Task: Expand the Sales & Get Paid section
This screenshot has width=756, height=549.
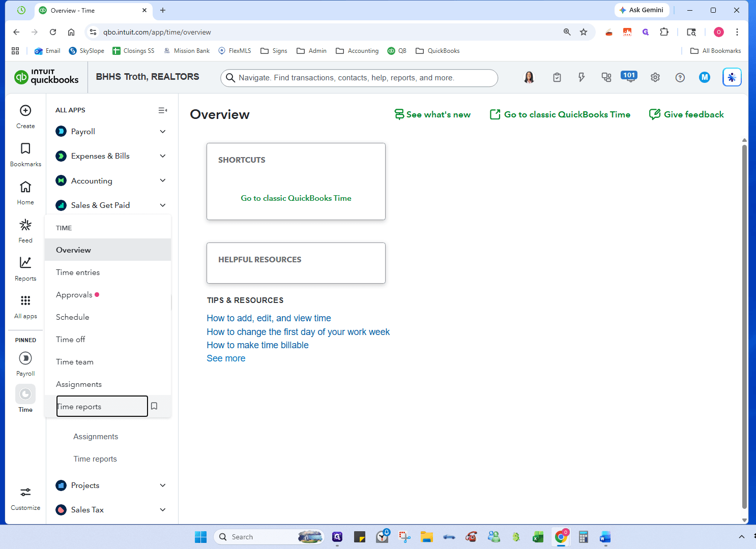Action: [x=163, y=205]
